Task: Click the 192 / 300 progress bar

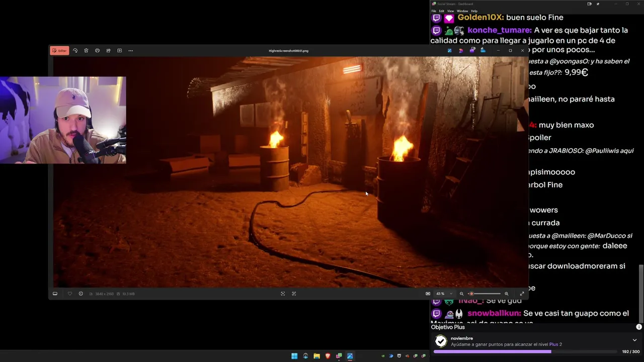Action: 525,351
